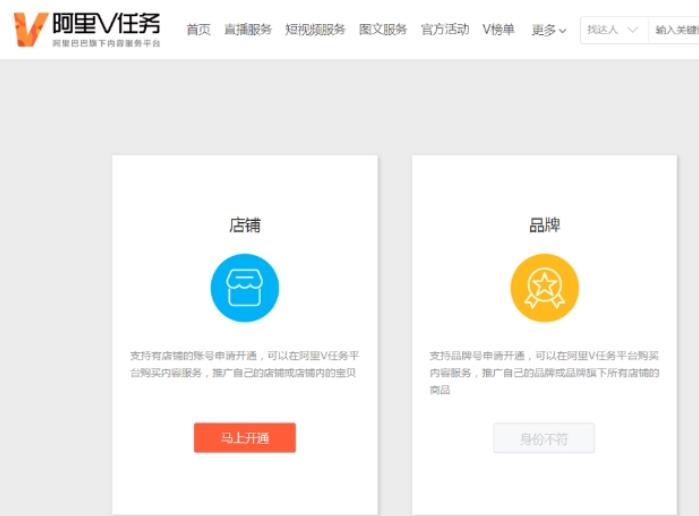Viewport: 699px width, 516px height.
Task: Click the 阿里V任务 logo text
Action: coord(106,24)
